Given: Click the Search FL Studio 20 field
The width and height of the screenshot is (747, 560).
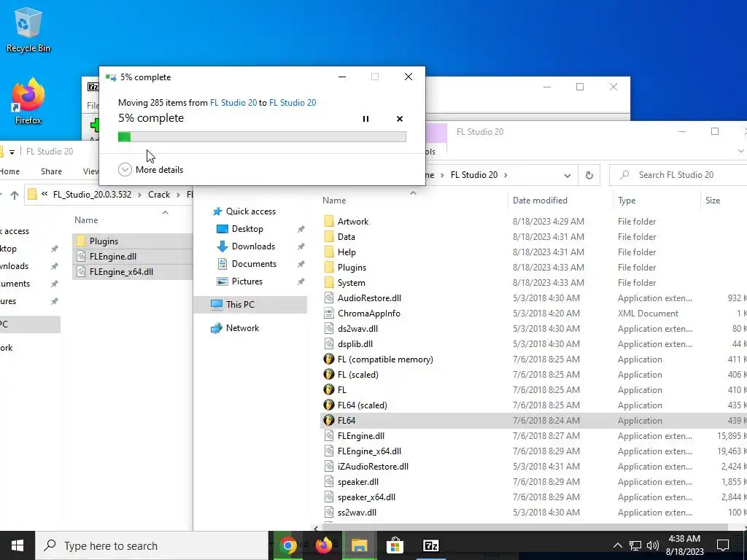Looking at the screenshot, I should tap(678, 175).
